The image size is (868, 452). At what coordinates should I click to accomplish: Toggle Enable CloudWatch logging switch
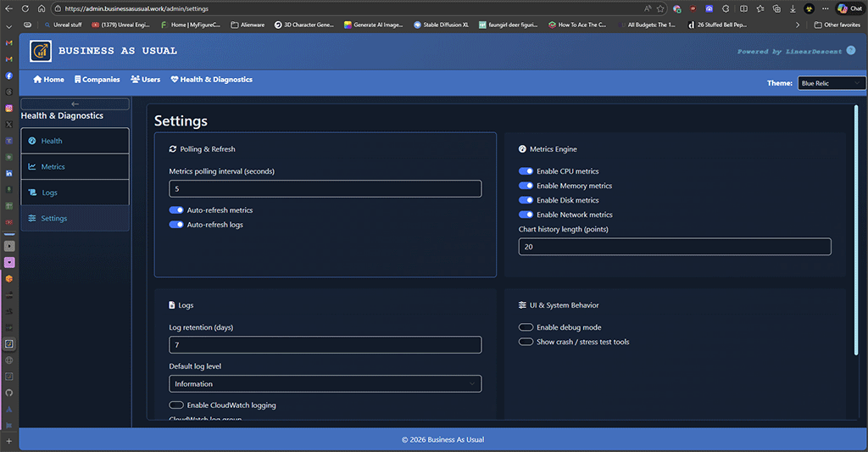click(x=176, y=405)
